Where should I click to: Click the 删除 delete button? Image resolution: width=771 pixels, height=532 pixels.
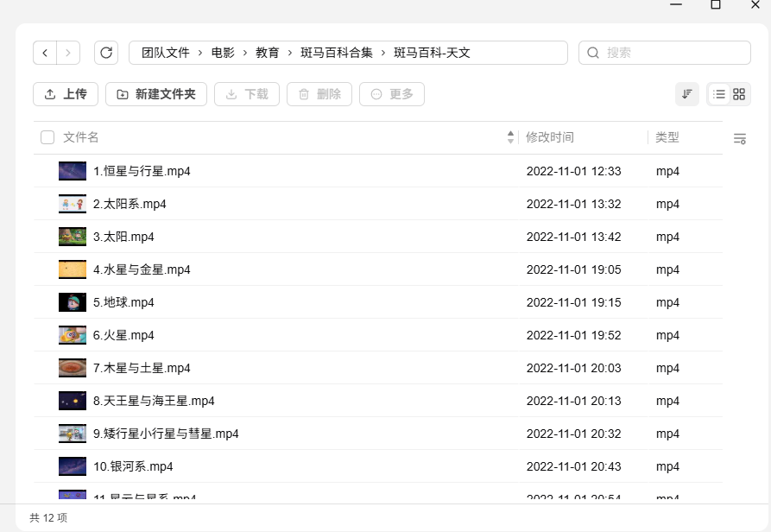click(x=319, y=94)
